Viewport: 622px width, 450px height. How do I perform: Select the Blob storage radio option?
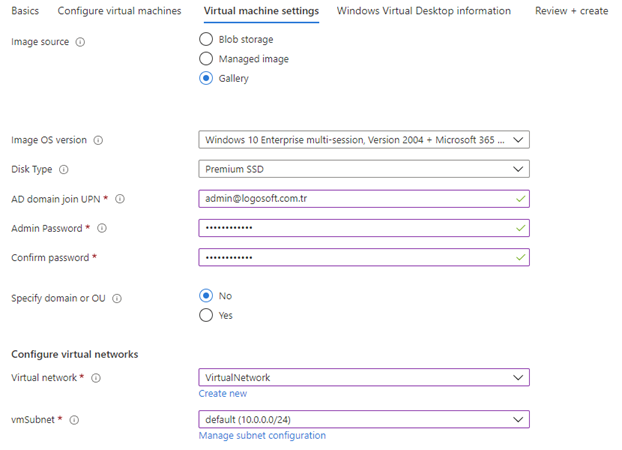point(206,39)
